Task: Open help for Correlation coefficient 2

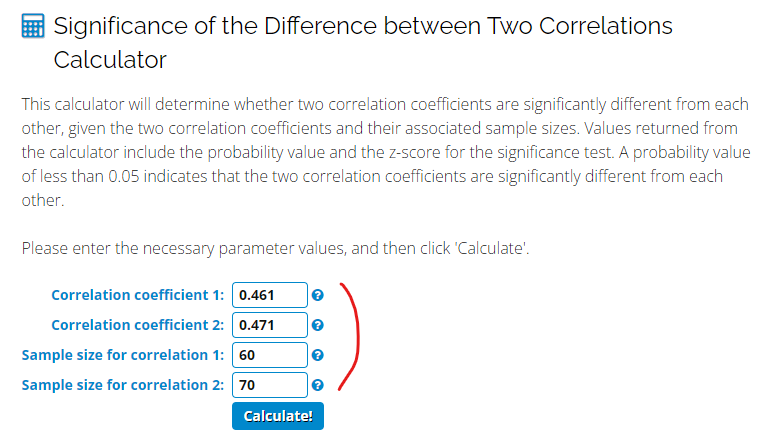Action: (317, 325)
